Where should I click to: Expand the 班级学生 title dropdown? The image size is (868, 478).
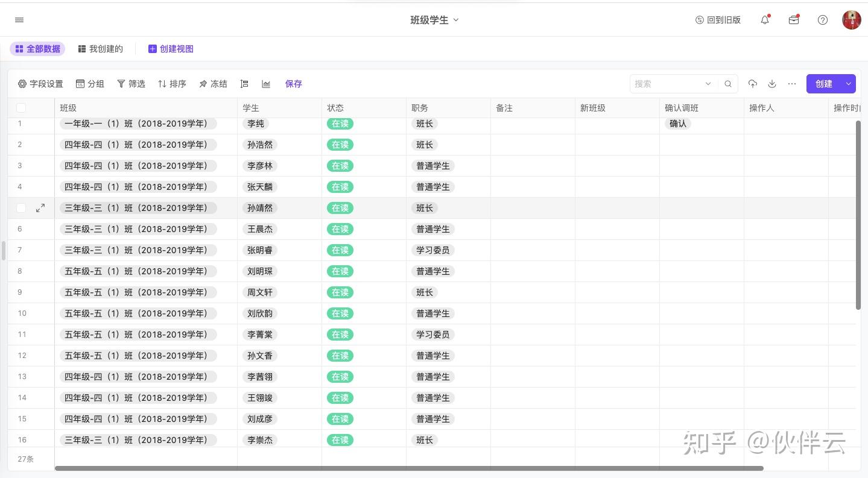coord(456,20)
